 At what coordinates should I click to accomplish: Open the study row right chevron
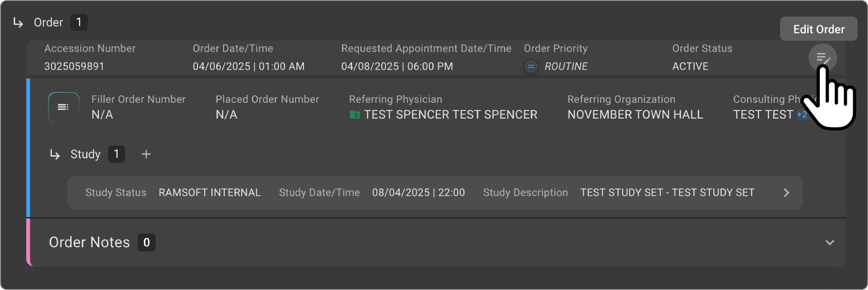pyautogui.click(x=786, y=193)
